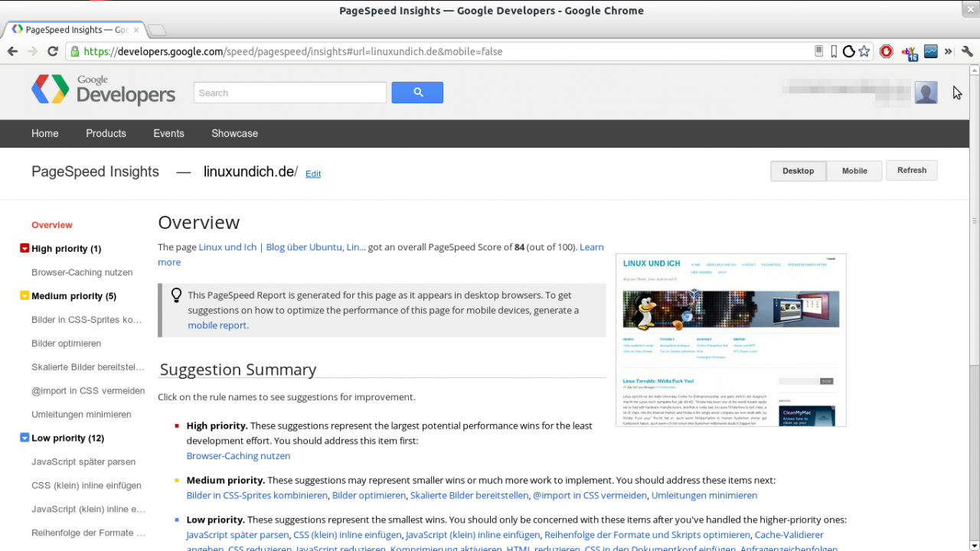Open 'Bilder optimieren' in the sidebar
980x551 pixels.
[x=67, y=344]
